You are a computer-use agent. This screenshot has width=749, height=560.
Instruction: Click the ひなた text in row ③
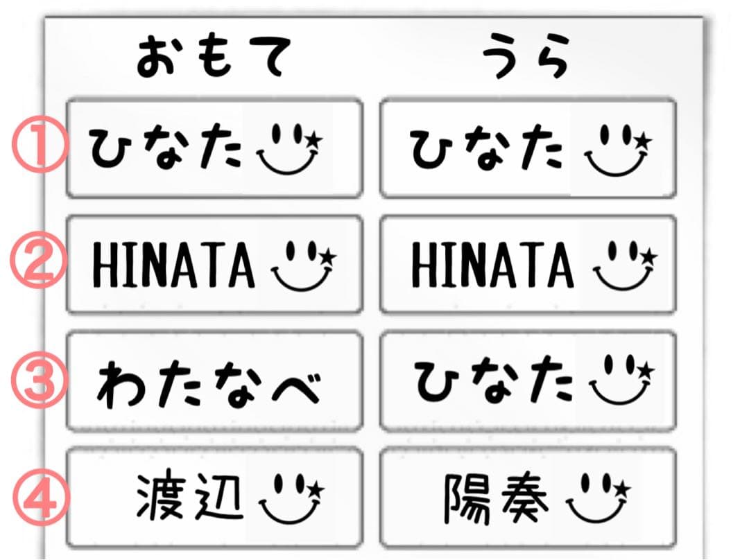pyautogui.click(x=492, y=380)
